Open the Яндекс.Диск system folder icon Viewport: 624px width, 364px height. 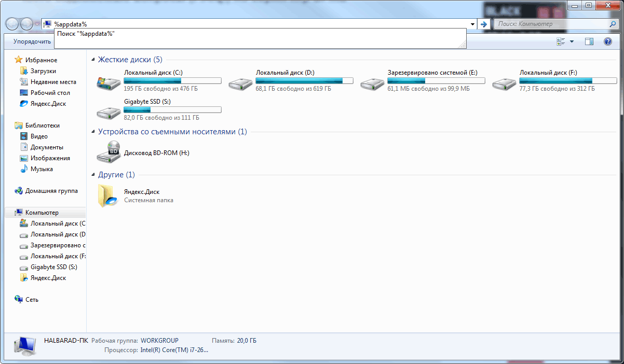tap(108, 195)
